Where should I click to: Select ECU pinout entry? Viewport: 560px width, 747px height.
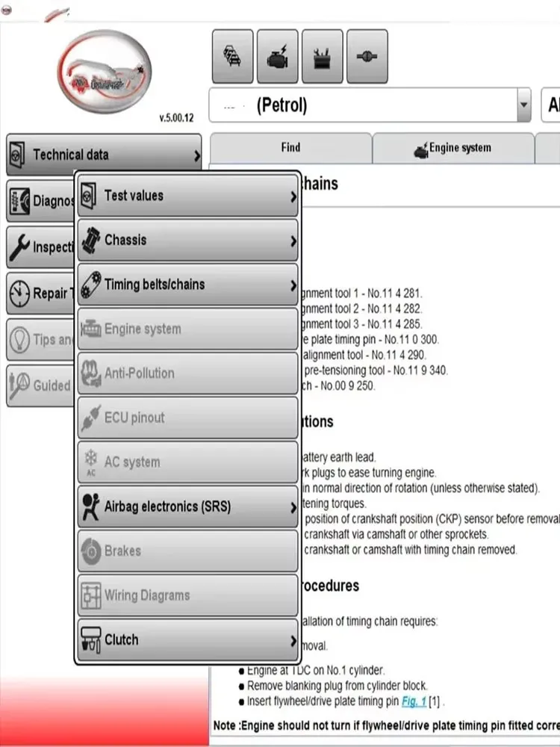point(188,418)
